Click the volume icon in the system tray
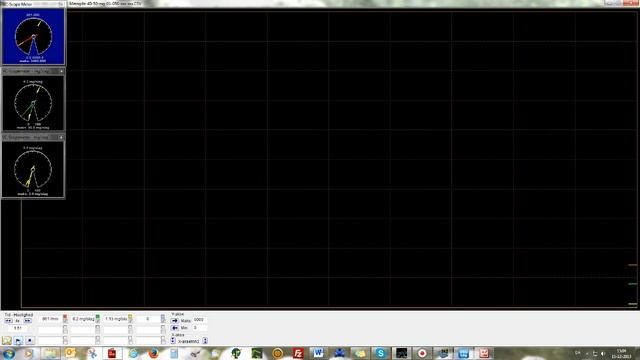640x360 pixels. [x=603, y=353]
